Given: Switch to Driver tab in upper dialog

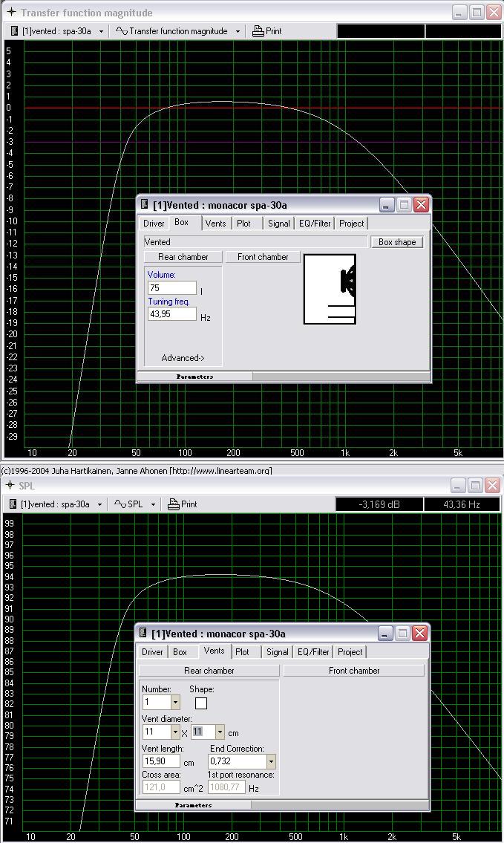Looking at the screenshot, I should 154,223.
